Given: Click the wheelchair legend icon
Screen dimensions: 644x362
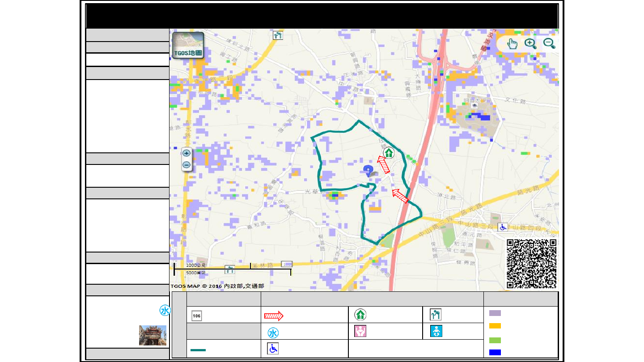Looking at the screenshot, I should tap(273, 349).
